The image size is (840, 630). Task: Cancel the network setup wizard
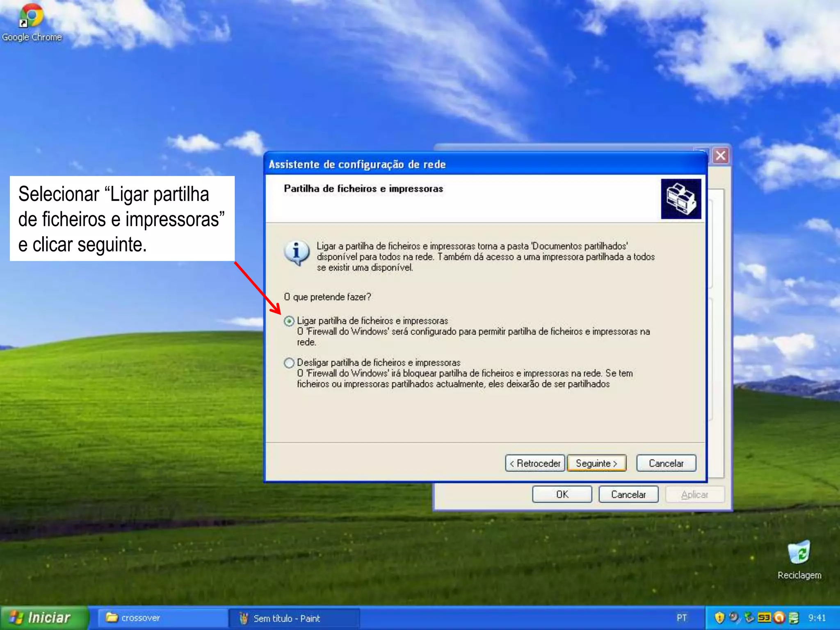tap(666, 463)
